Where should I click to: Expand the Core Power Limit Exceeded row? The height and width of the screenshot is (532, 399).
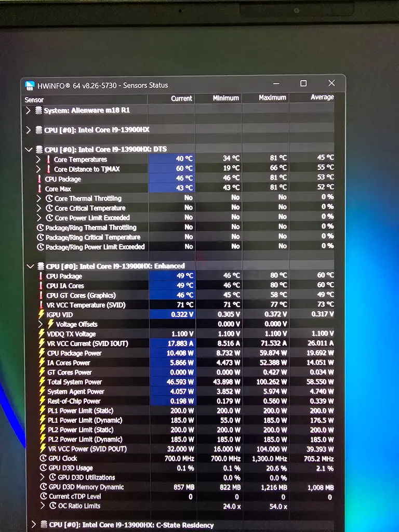click(x=38, y=218)
